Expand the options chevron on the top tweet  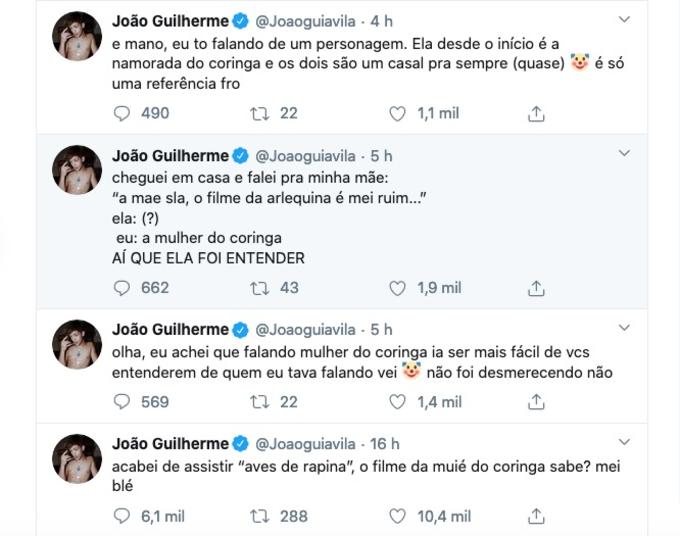pos(625,20)
